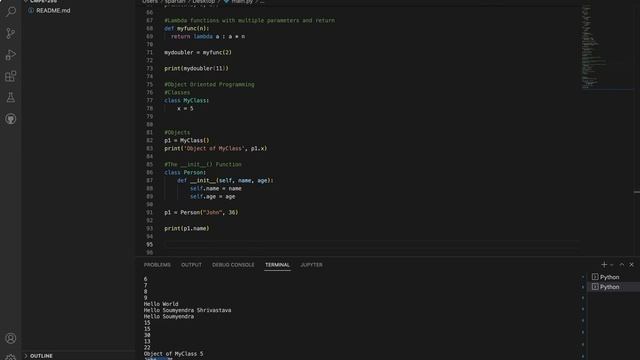Switch to the OUTPUT tab
This screenshot has height=360, width=640.
[191, 265]
